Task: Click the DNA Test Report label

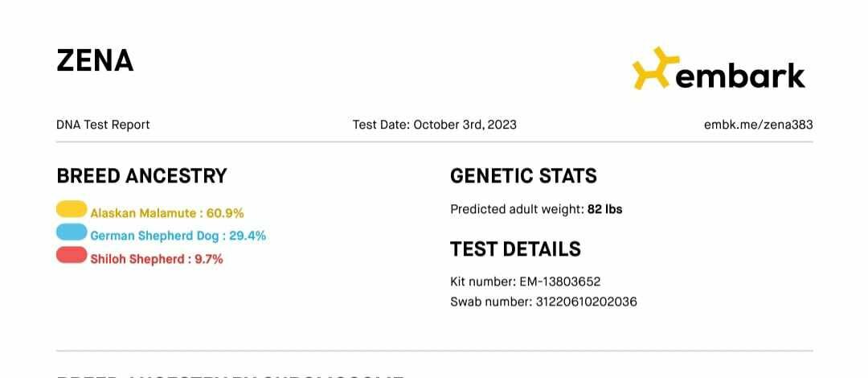Action: [103, 125]
